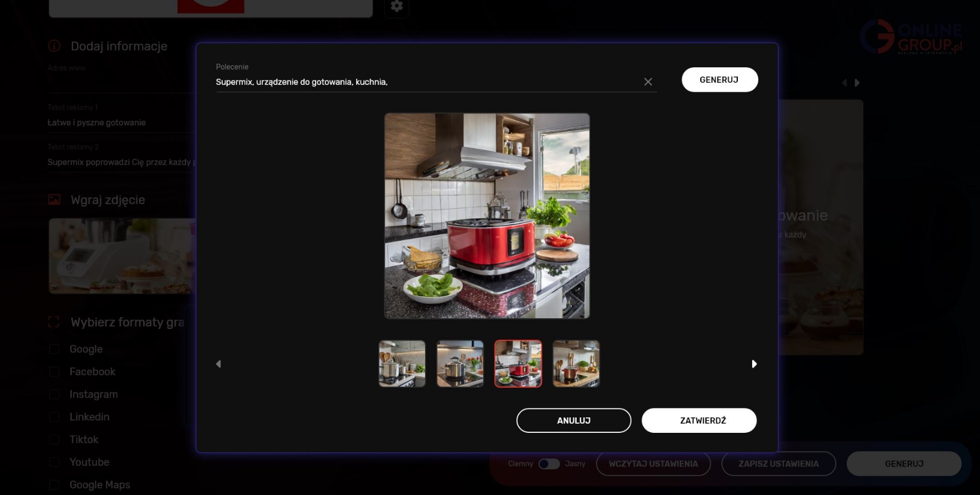This screenshot has height=495, width=980.
Task: Click into the Polecenie prompt text field
Action: click(x=427, y=82)
